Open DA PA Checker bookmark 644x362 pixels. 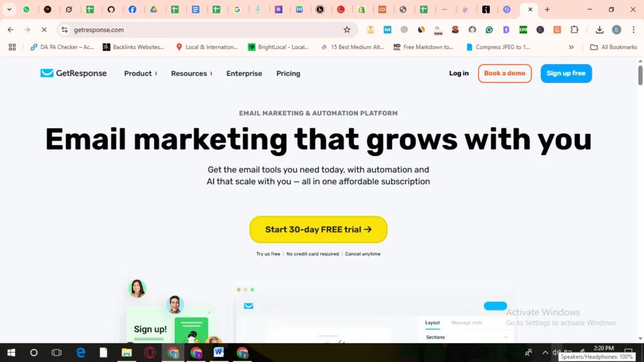tap(62, 47)
